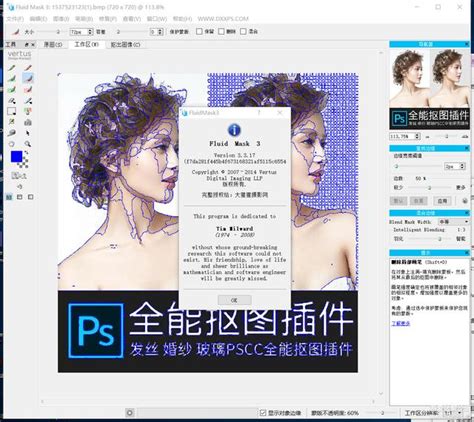Select the black pointer arrow tool

[28, 133]
